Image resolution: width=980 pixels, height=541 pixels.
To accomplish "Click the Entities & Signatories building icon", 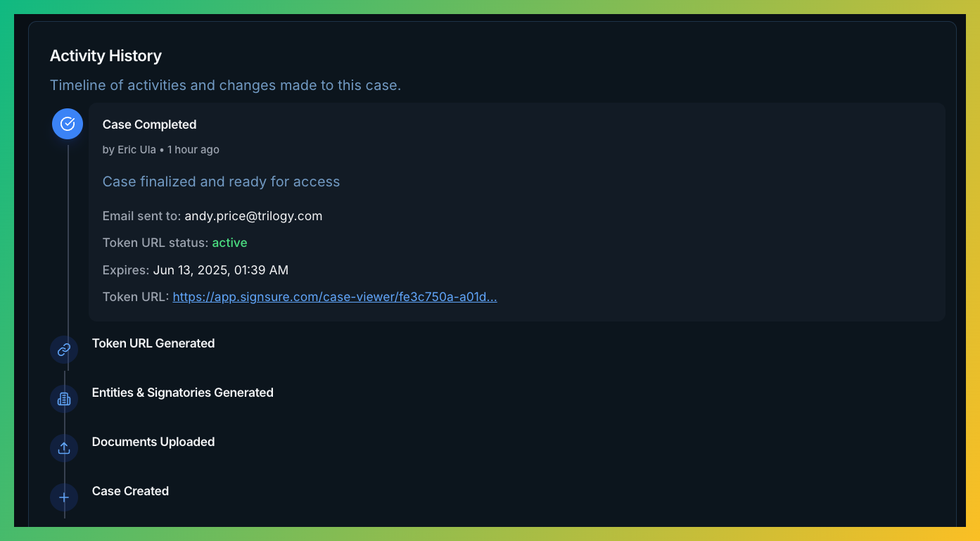I will pos(64,399).
